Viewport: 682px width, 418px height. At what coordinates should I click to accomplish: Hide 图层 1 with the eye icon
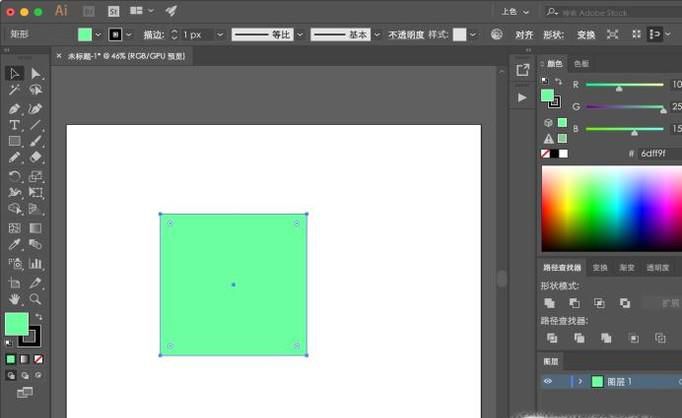point(548,382)
